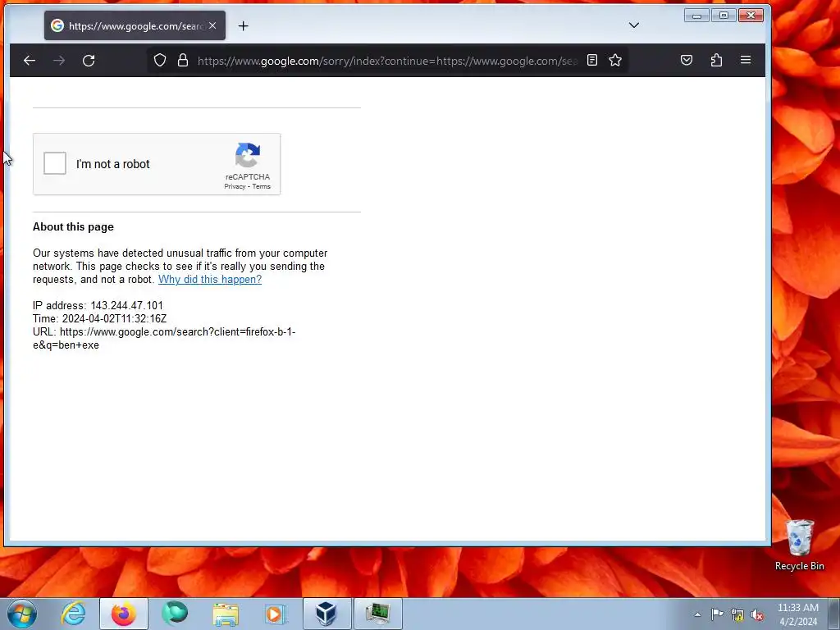Open the extensions puzzle icon
This screenshot has height=630, width=840.
coord(716,60)
